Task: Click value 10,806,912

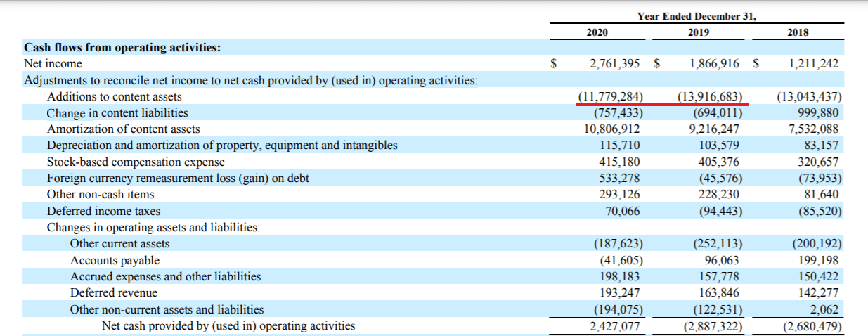Action: click(x=613, y=129)
